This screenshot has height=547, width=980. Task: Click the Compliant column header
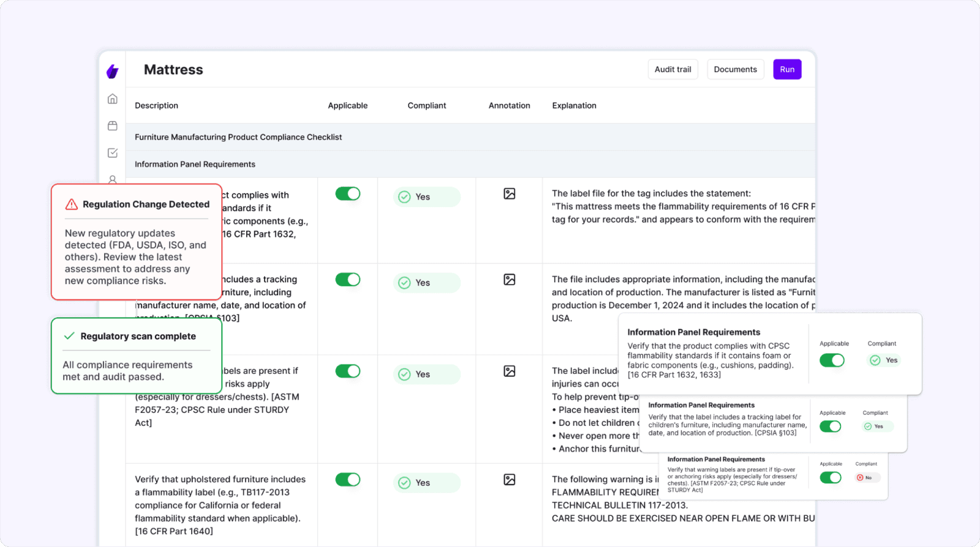pos(427,105)
